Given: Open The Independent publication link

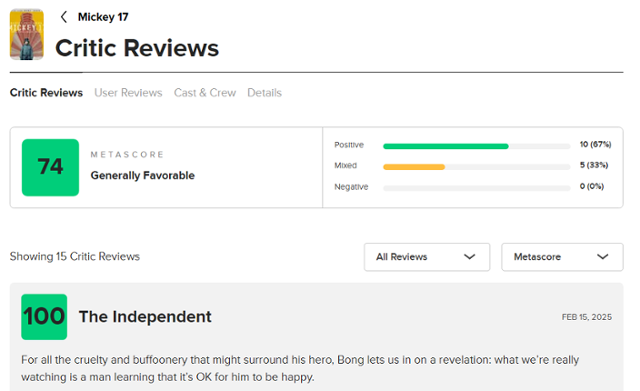Looking at the screenshot, I should coord(145,317).
